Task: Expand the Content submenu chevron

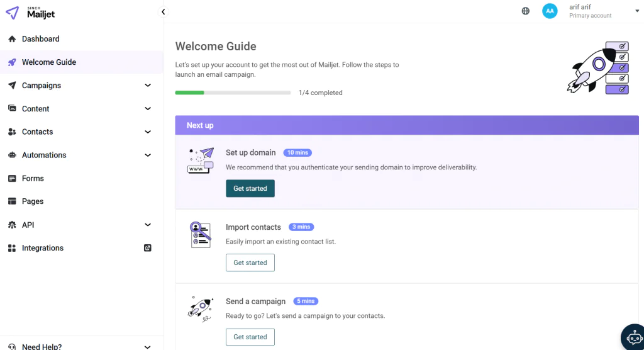Action: [x=148, y=108]
